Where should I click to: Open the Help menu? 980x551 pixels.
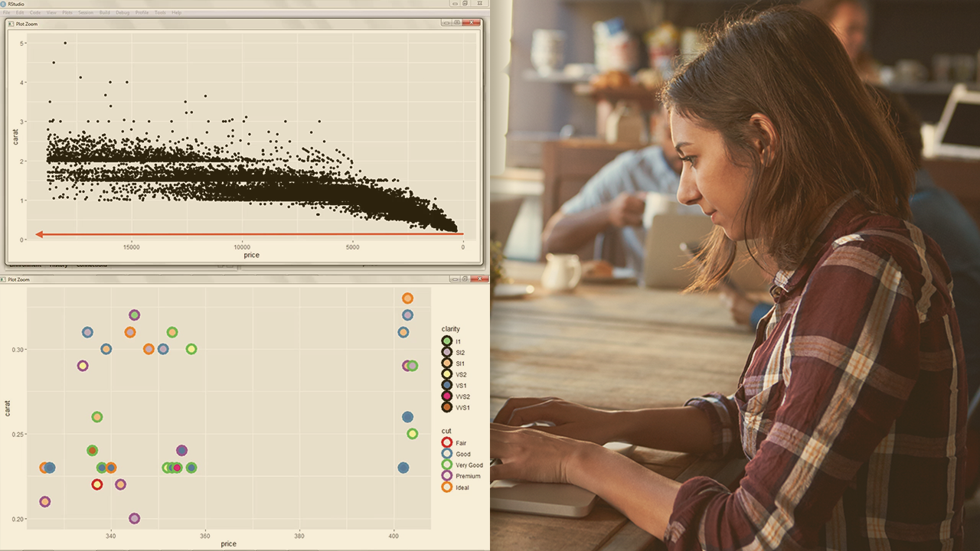pyautogui.click(x=176, y=13)
